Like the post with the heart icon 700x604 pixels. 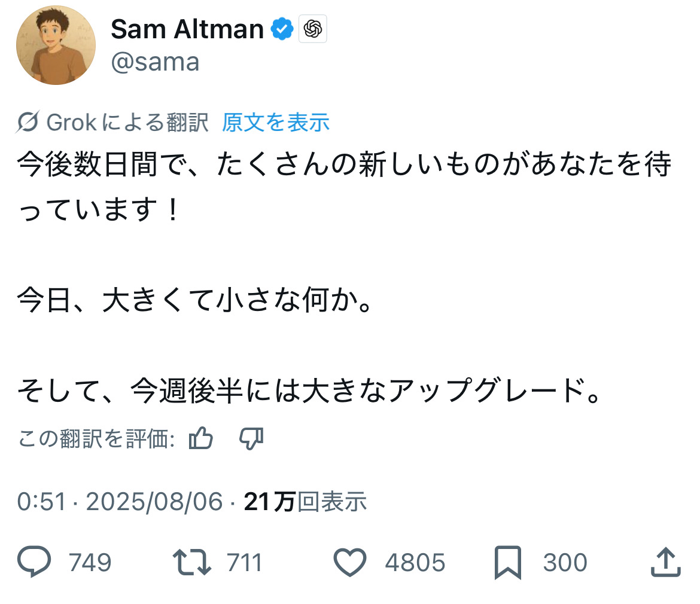point(349,562)
